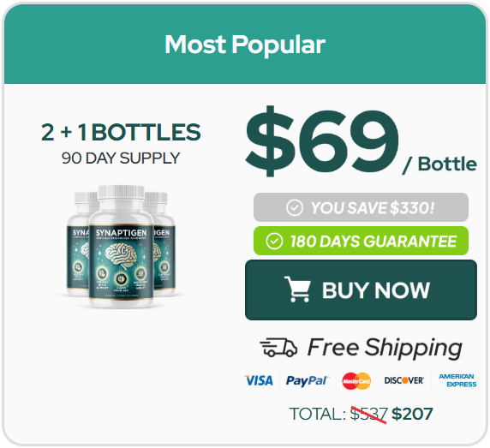The height and width of the screenshot is (448, 490).
Task: Click the You Save $330 badge
Action: coord(361,207)
